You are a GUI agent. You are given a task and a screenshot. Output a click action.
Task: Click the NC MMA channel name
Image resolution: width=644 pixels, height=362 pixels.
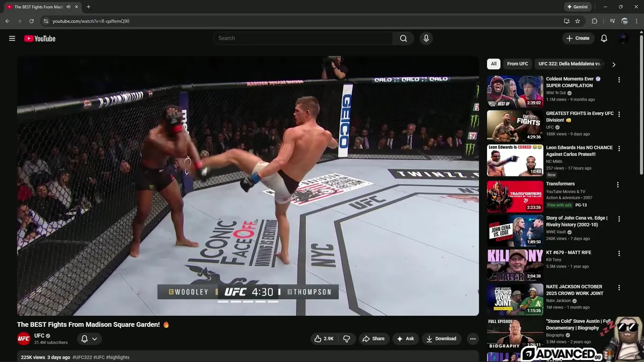click(x=554, y=161)
